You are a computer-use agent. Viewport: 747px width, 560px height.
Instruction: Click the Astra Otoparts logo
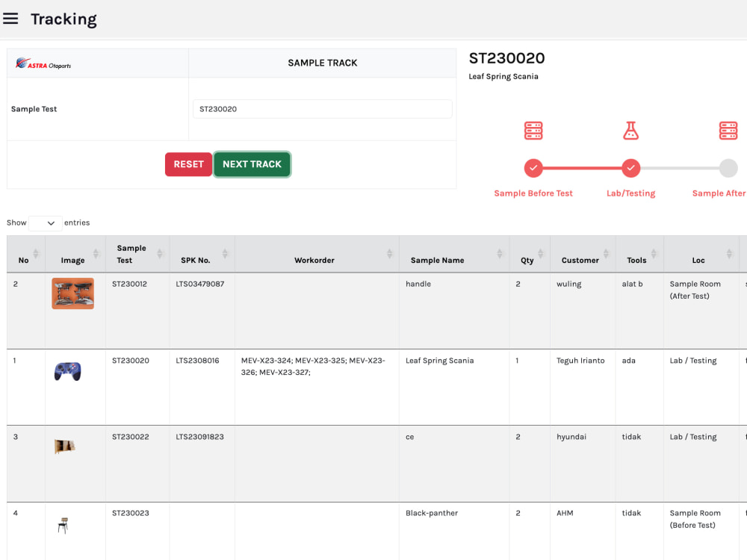[43, 63]
